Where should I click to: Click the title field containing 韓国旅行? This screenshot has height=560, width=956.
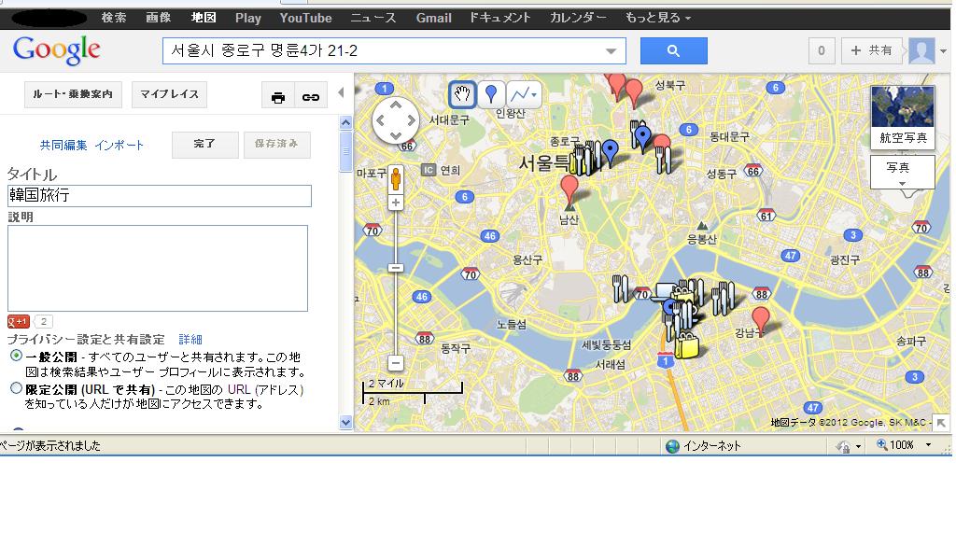[160, 196]
